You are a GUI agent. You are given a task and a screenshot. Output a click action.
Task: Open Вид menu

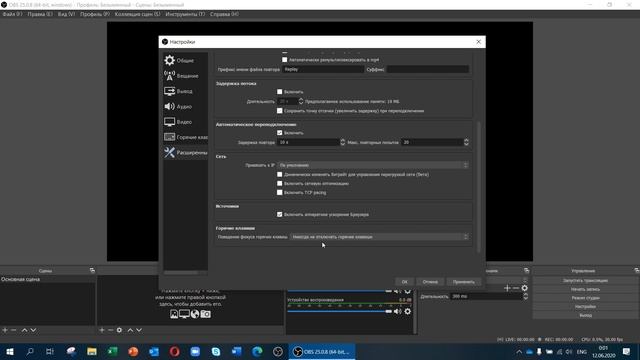click(x=66, y=14)
